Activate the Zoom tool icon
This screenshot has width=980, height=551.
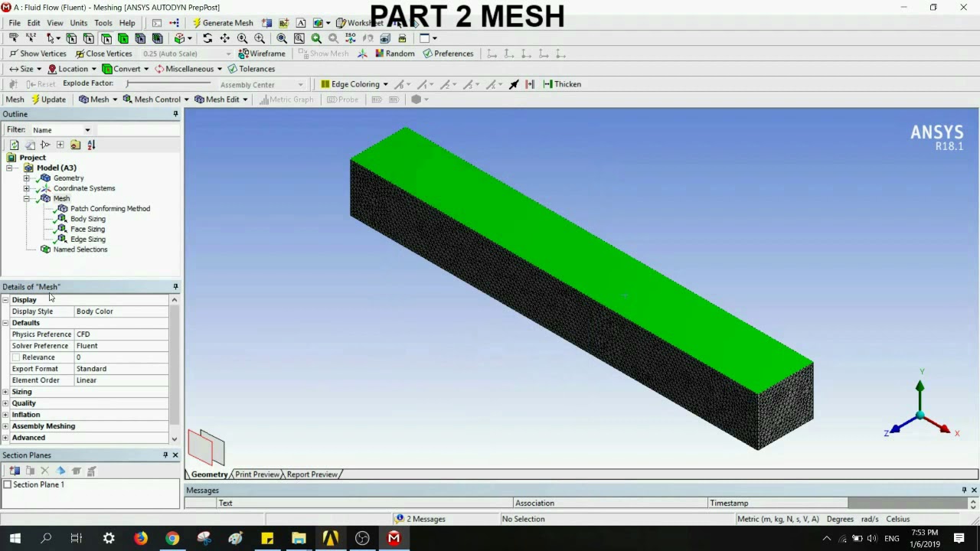click(x=242, y=38)
